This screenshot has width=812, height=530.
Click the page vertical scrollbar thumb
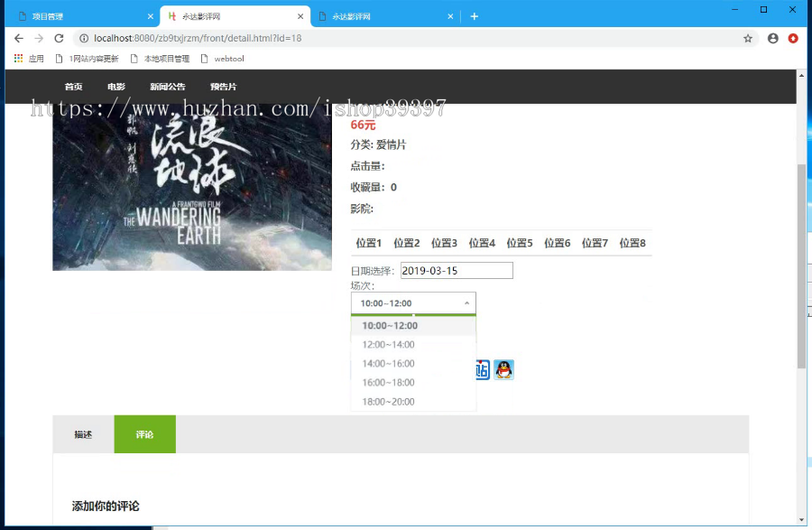(x=802, y=265)
